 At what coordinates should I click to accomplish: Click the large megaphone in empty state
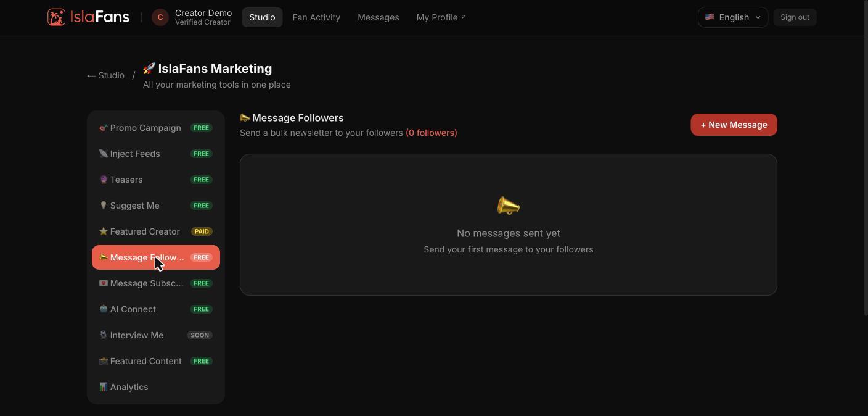tap(509, 206)
